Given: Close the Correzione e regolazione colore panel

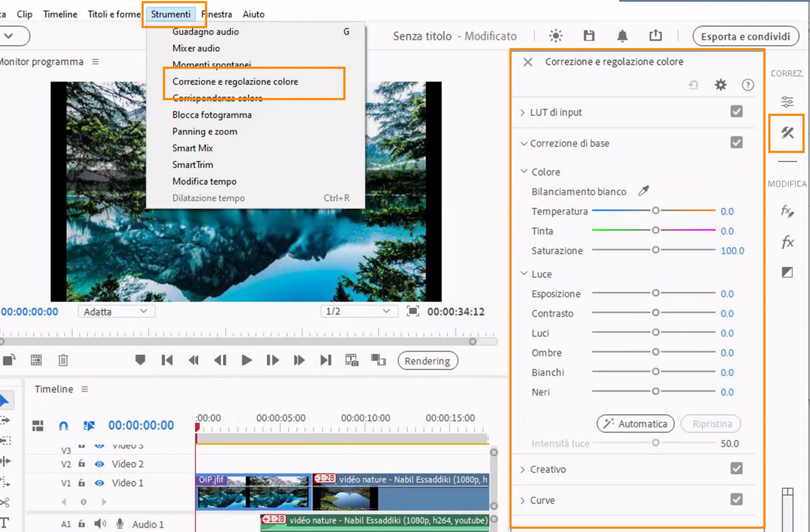Looking at the screenshot, I should tap(528, 62).
